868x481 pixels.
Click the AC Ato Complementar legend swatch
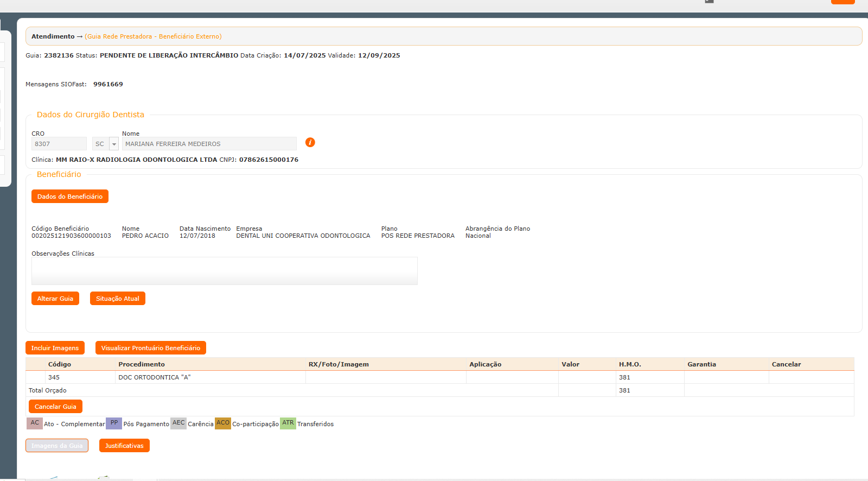pyautogui.click(x=35, y=423)
